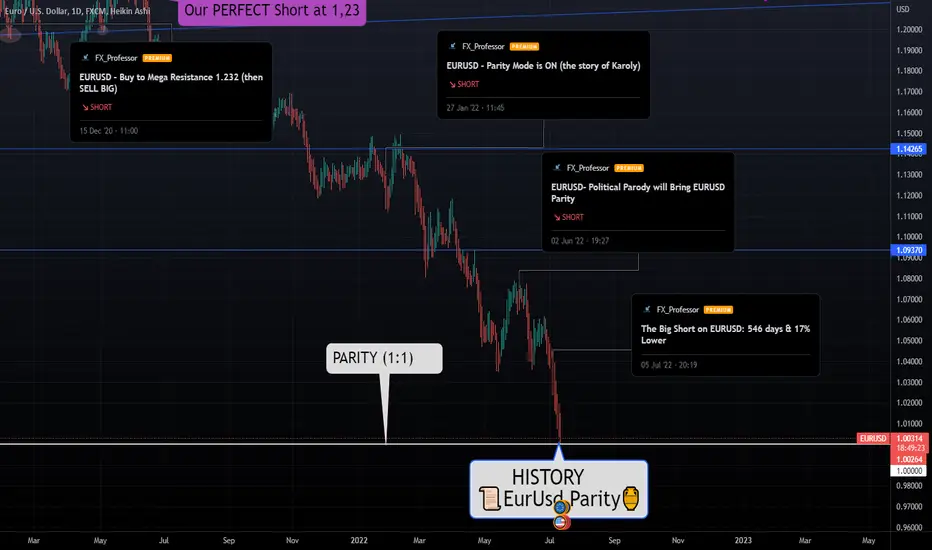Click the FX_Professor avatar on the Political Parody card
Viewport: 932px width, 550px height.
tap(557, 168)
